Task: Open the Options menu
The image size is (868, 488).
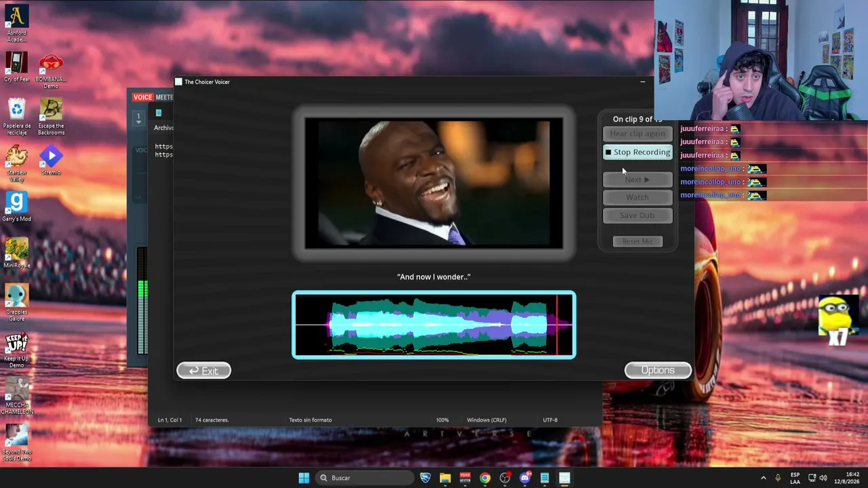Action: (x=658, y=370)
